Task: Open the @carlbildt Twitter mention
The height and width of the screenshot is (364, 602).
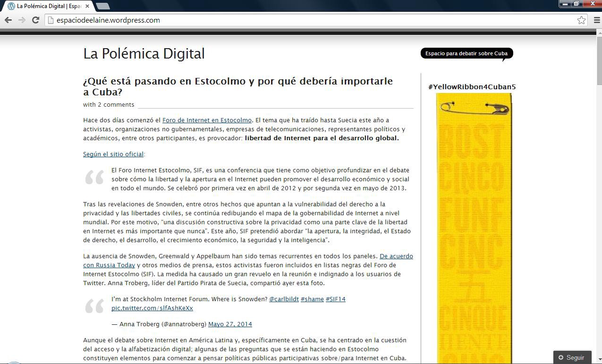Action: click(x=283, y=299)
